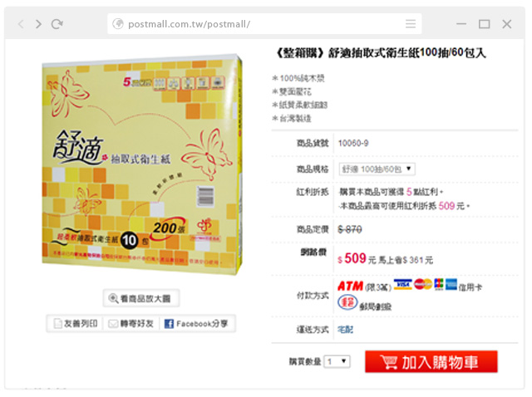Click the MasterCard icon
The image size is (532, 397).
[423, 284]
